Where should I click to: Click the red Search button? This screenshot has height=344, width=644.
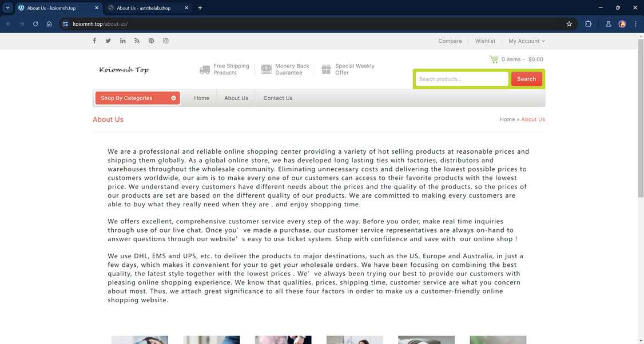pos(527,79)
